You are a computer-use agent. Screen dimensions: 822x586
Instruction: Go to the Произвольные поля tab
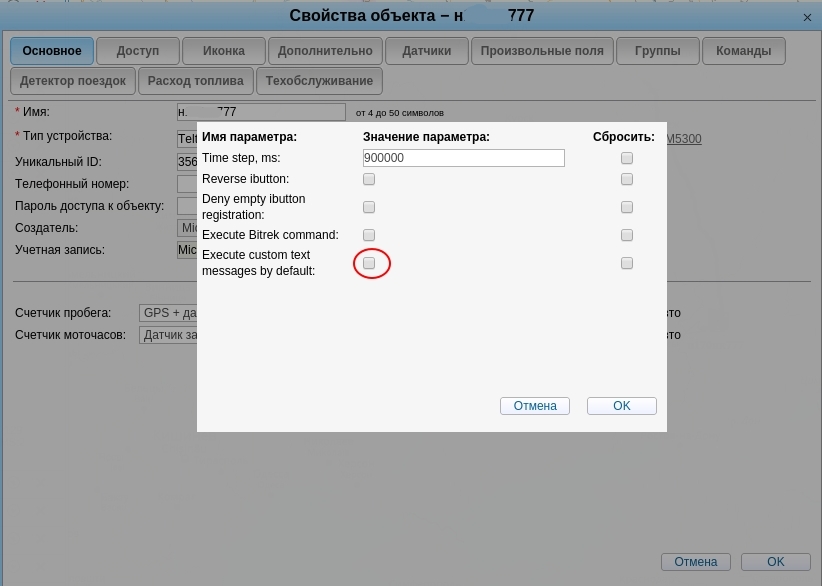coord(542,51)
